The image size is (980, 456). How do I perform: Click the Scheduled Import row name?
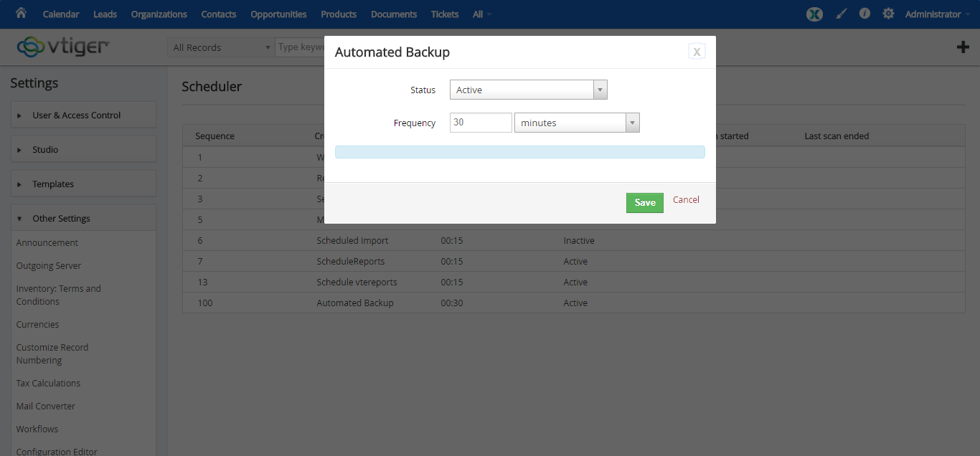click(x=352, y=241)
